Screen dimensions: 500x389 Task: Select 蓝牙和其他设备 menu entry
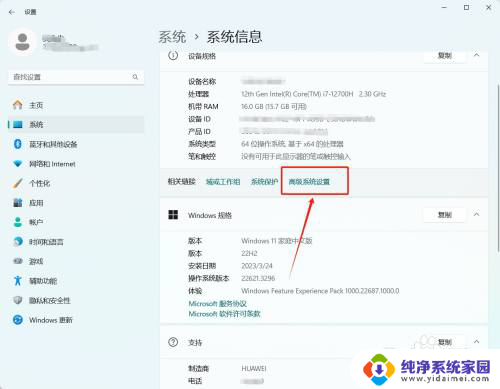click(53, 144)
